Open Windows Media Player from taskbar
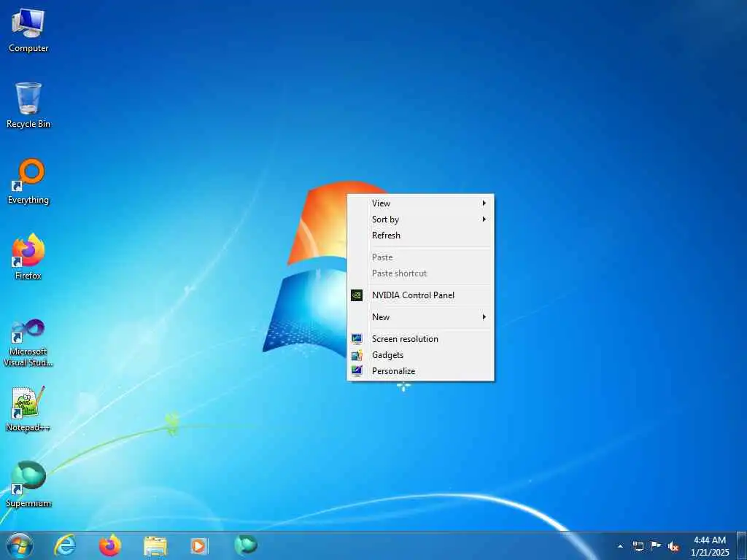This screenshot has height=560, width=747. pos(199,545)
